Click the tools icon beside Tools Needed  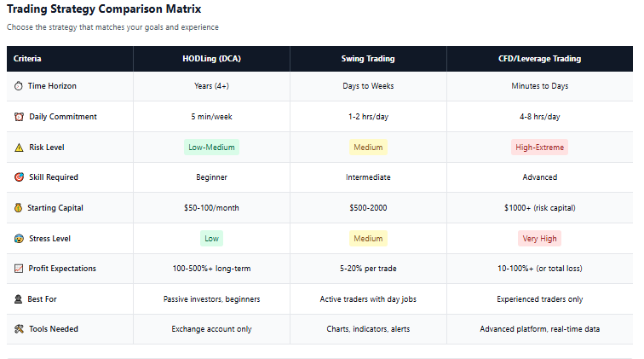(19, 329)
